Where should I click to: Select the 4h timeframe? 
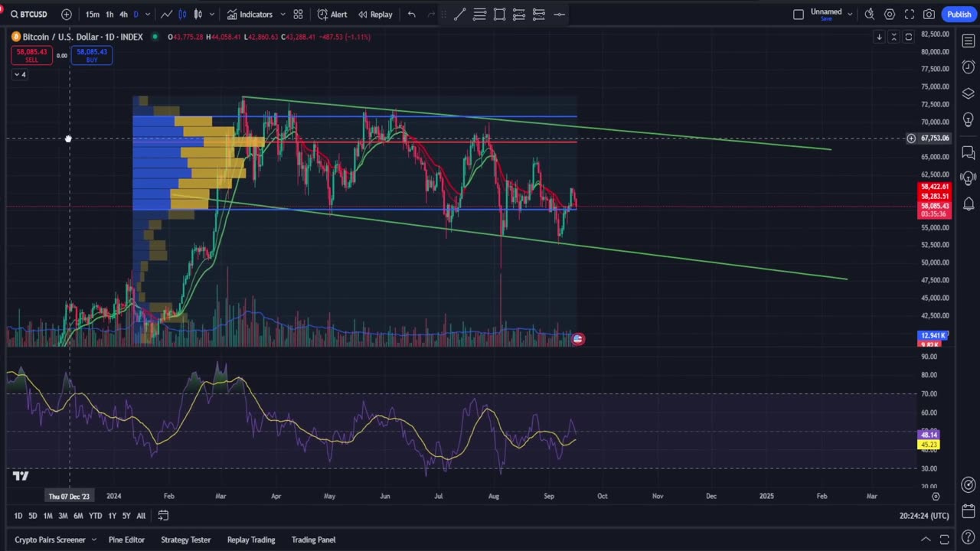[x=123, y=15]
